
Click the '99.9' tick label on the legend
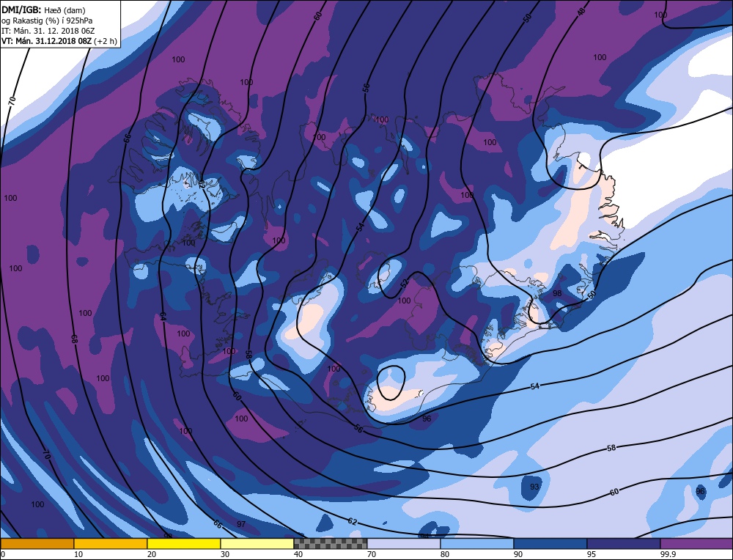click(x=668, y=554)
